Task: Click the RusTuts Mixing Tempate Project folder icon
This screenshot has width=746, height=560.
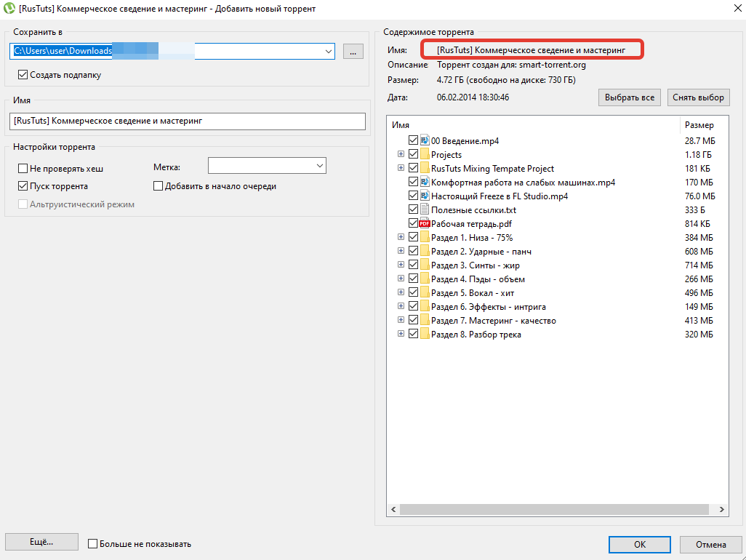Action: (x=425, y=168)
